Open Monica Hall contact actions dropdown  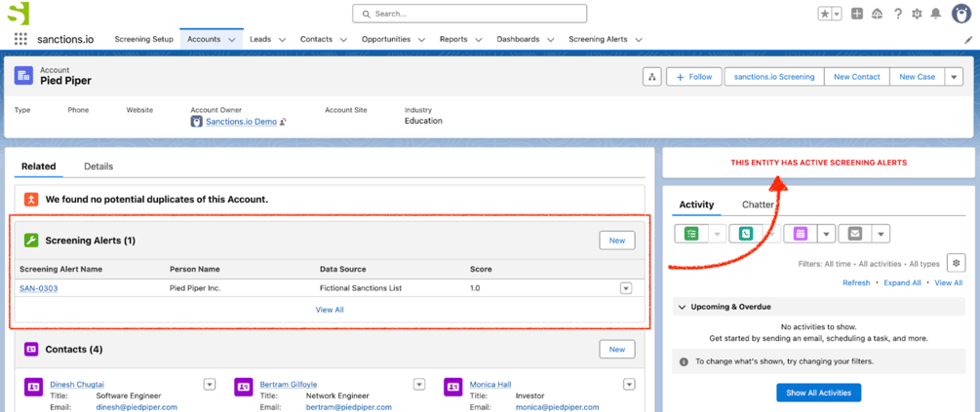click(x=629, y=384)
